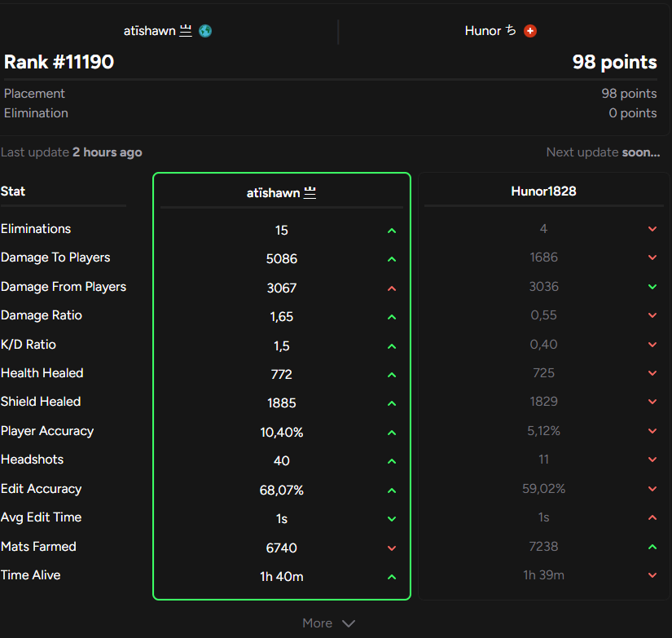Click the red plus flag icon beside Hunor

(530, 31)
